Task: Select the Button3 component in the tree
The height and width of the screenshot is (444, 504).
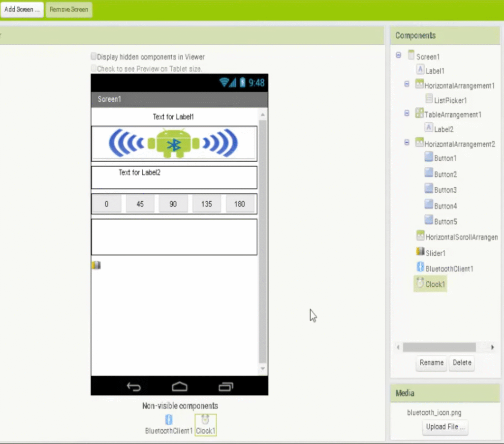Action: [444, 189]
